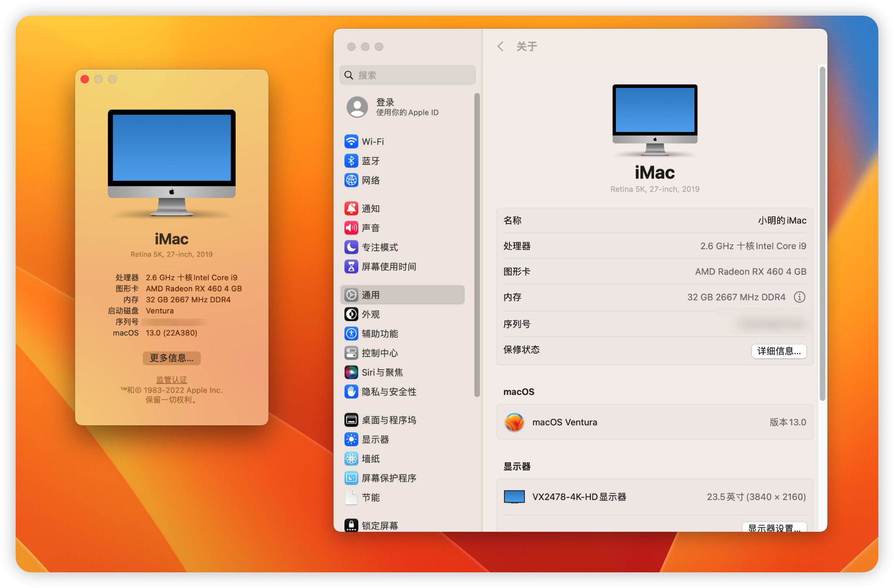Click the iMac image in settings pane

[x=655, y=120]
